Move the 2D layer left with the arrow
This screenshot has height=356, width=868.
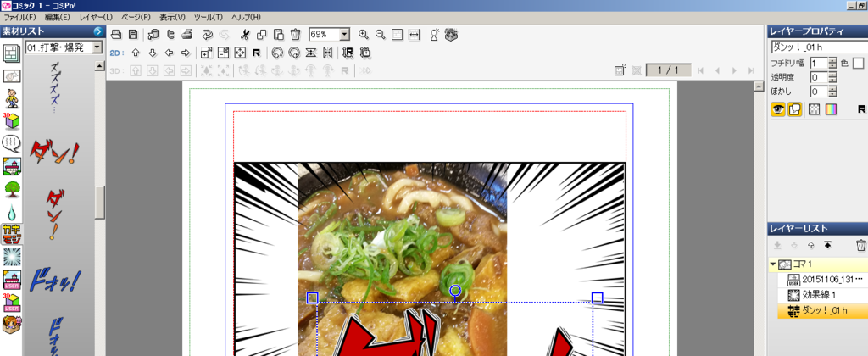169,53
